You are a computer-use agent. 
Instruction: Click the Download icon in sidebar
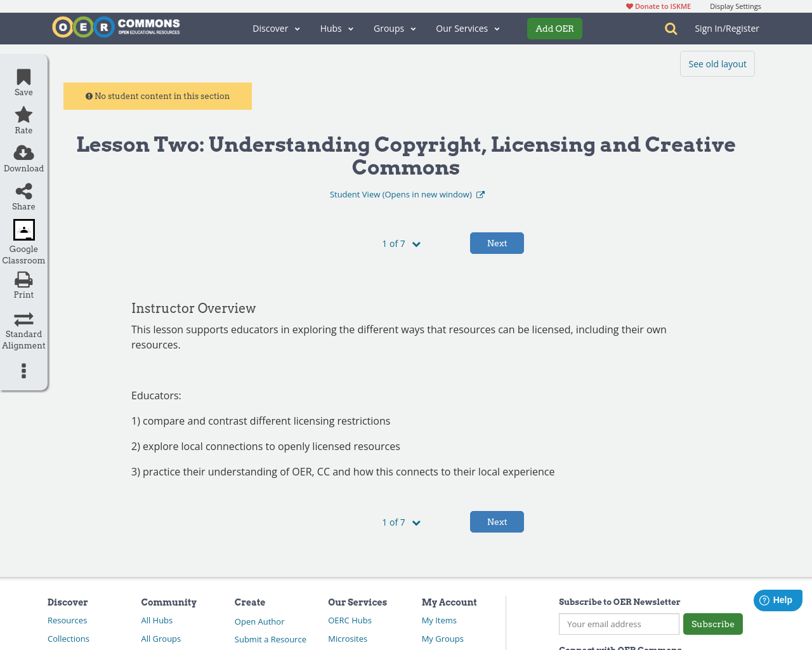coord(23,152)
